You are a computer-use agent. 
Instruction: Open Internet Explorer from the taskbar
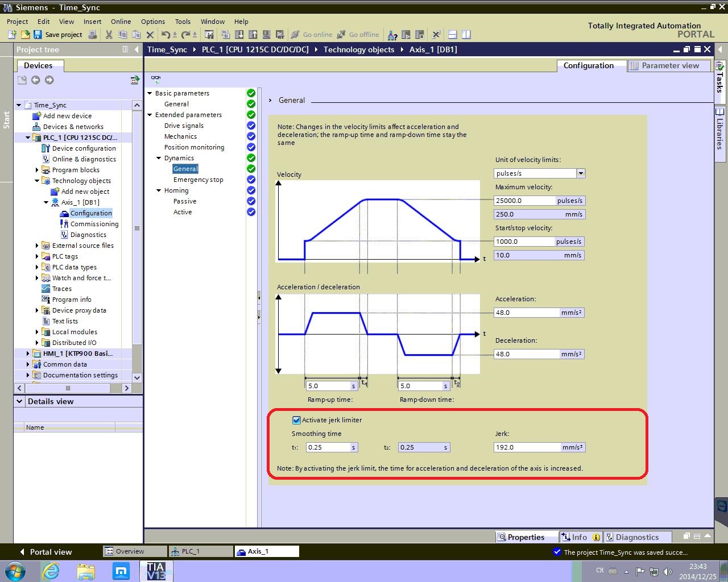coord(51,570)
